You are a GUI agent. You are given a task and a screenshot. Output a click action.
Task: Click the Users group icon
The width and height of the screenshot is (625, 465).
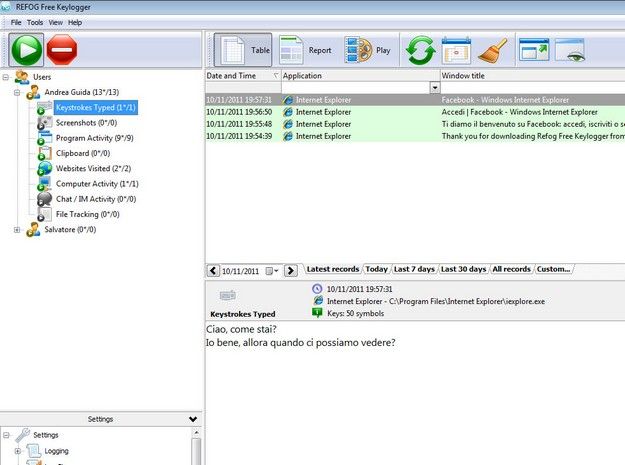22,77
